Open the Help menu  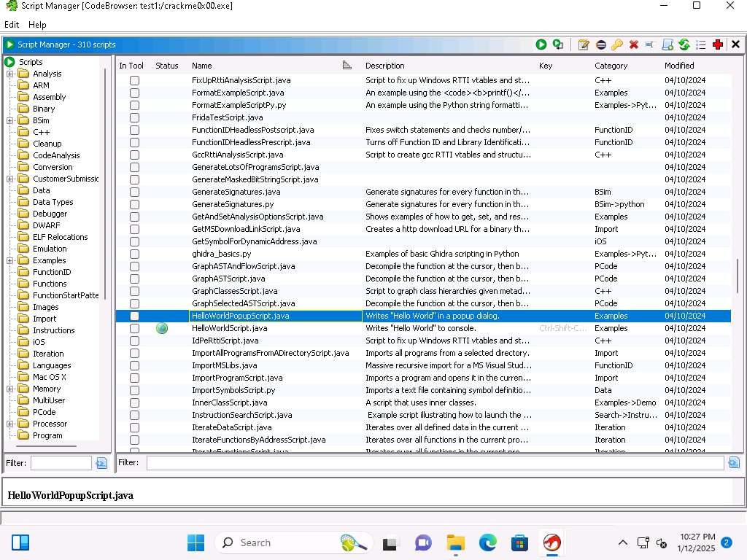(x=37, y=25)
